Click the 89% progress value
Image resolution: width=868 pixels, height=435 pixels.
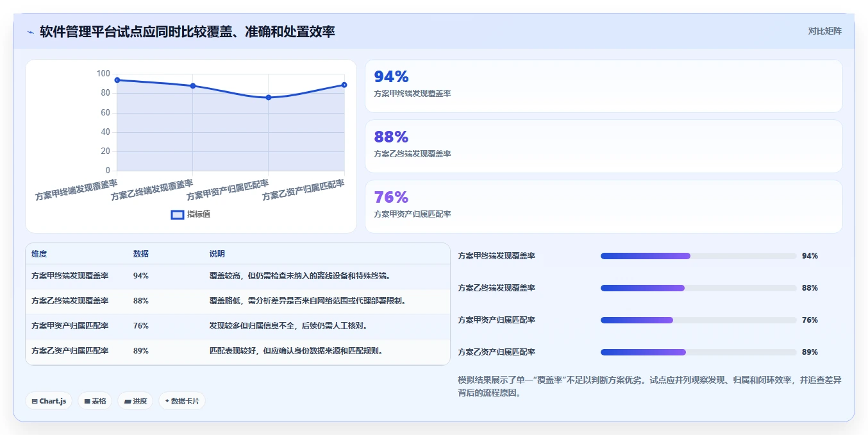[810, 352]
